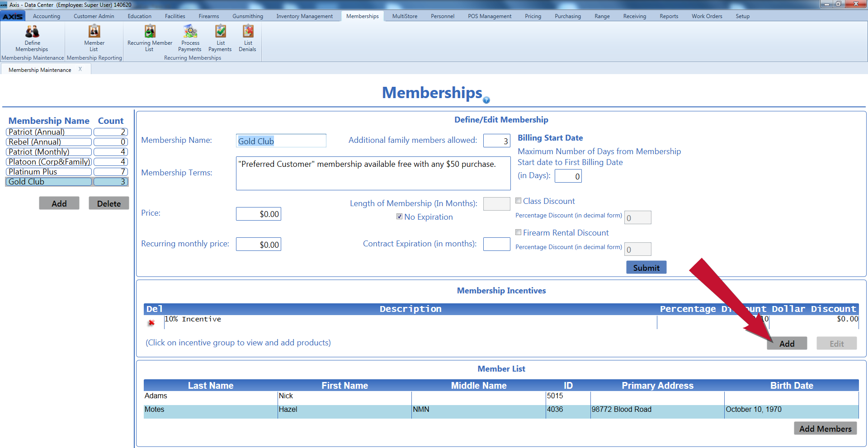Image resolution: width=868 pixels, height=448 pixels.
Task: Add a membership incentive
Action: pyautogui.click(x=787, y=344)
